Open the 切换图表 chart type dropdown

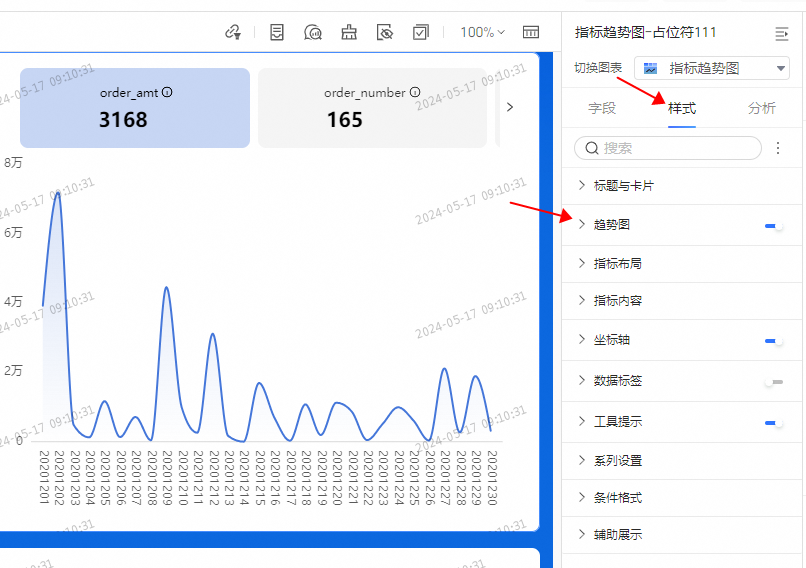pyautogui.click(x=712, y=68)
